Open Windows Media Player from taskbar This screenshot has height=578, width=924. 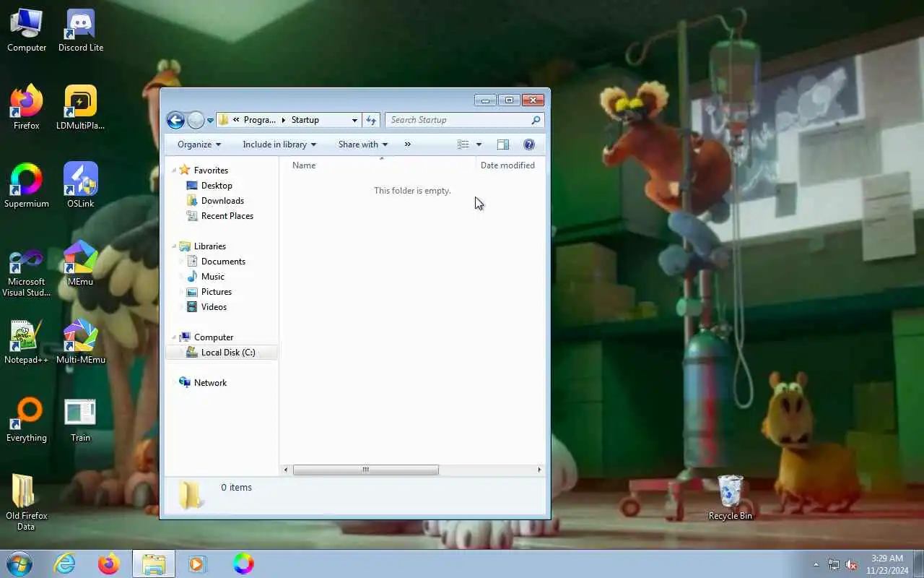(x=197, y=564)
